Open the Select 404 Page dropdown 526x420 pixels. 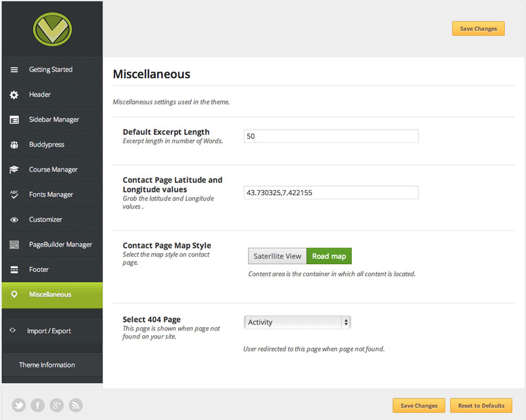coord(297,322)
